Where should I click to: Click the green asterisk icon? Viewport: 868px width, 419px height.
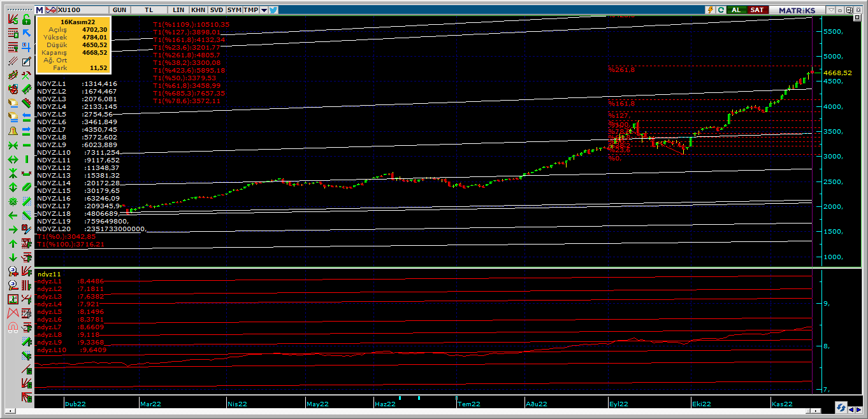tap(13, 201)
